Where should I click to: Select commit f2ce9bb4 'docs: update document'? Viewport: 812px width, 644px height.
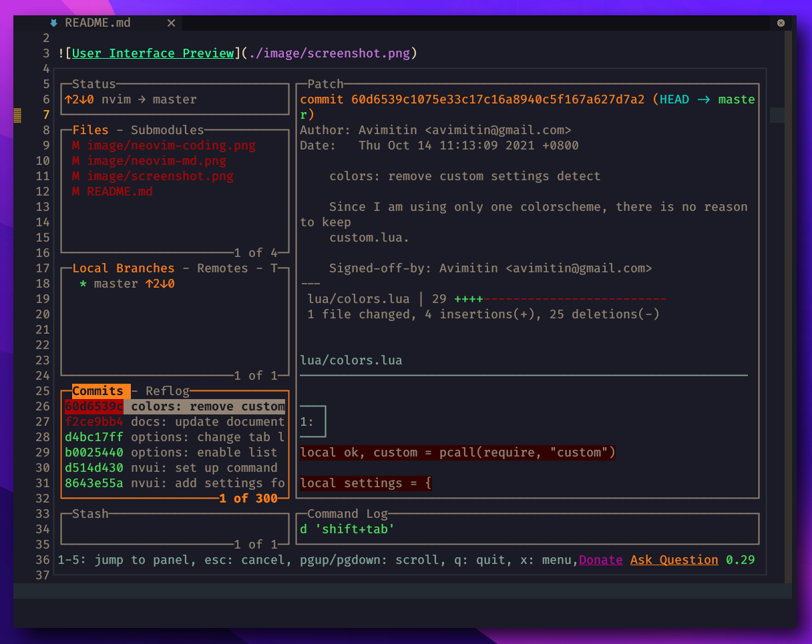(175, 422)
